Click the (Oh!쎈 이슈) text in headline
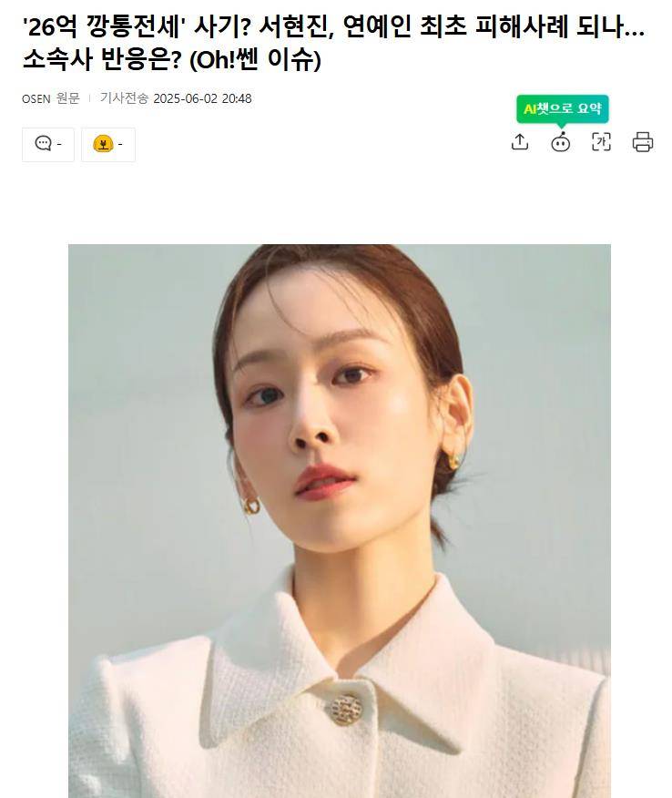This screenshot has width=672, height=798. 255,60
